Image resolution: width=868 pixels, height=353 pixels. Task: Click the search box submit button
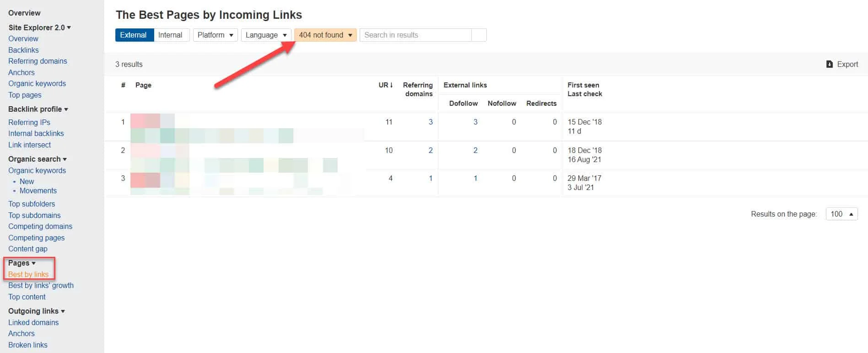coord(479,35)
